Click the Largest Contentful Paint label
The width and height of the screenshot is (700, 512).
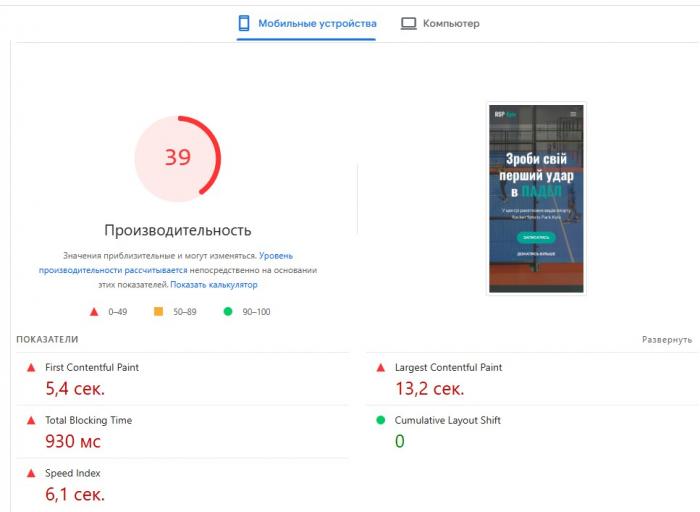[x=448, y=367]
